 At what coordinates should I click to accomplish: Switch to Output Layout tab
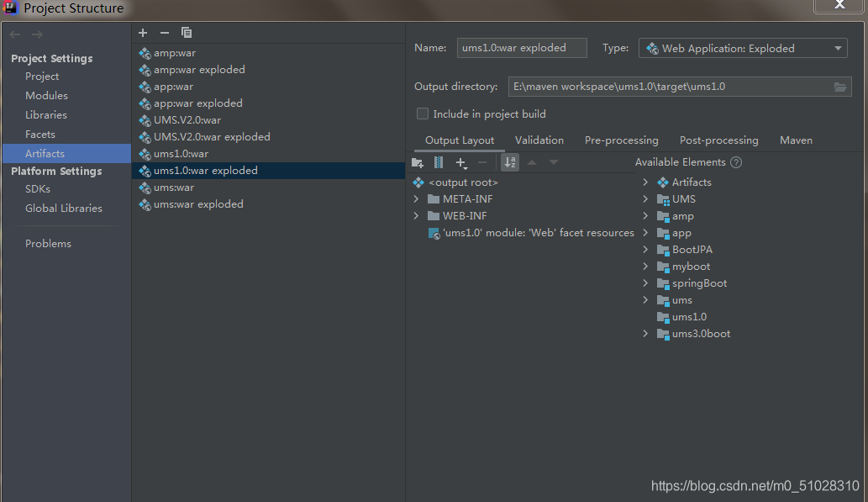click(x=460, y=140)
